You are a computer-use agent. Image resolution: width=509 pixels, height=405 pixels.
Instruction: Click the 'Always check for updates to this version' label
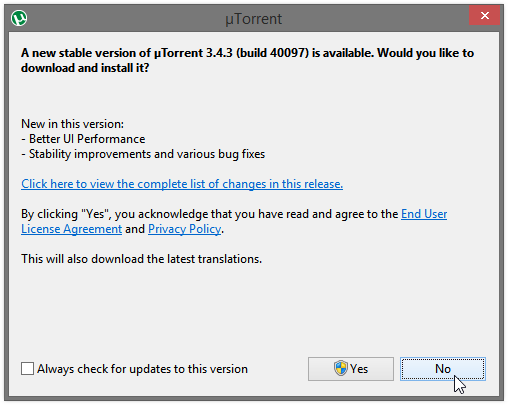click(x=142, y=369)
